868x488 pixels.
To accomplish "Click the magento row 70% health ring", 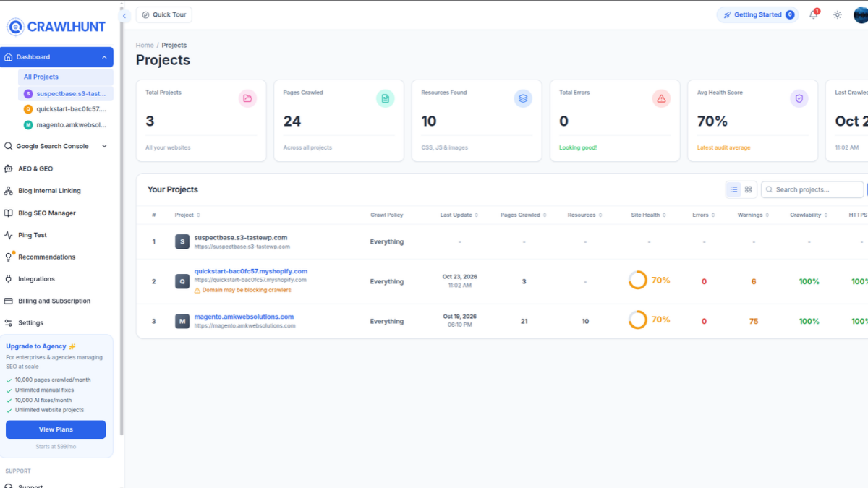I will point(637,320).
